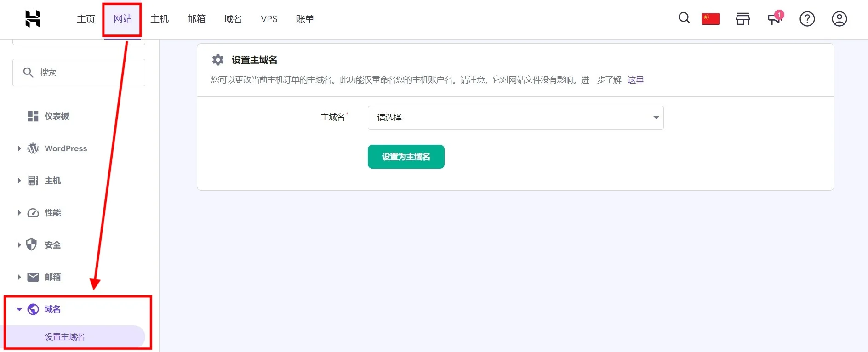Screen dimensions: 868x352
Task: Click the gear icon beside 设置主域名 heading
Action: coord(218,60)
